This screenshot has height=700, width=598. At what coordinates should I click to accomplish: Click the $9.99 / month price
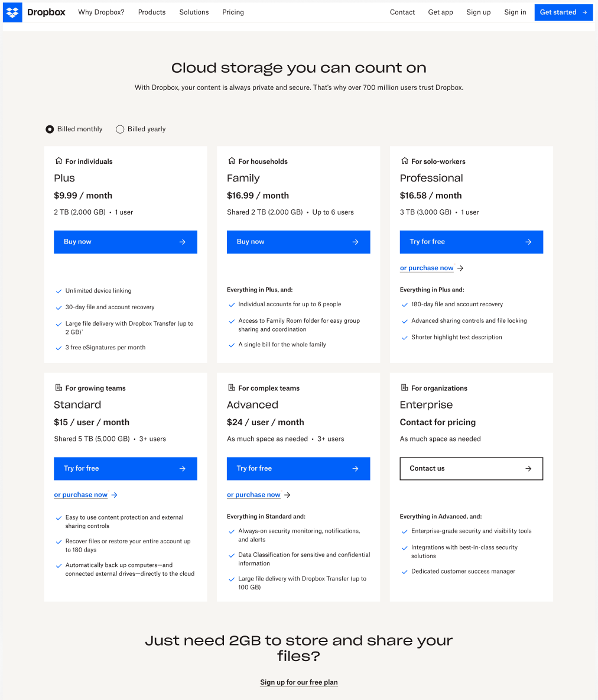[x=83, y=196]
